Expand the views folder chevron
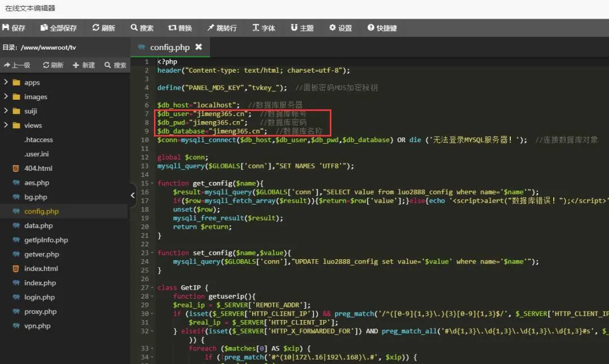This screenshot has width=609, height=364. click(x=6, y=125)
